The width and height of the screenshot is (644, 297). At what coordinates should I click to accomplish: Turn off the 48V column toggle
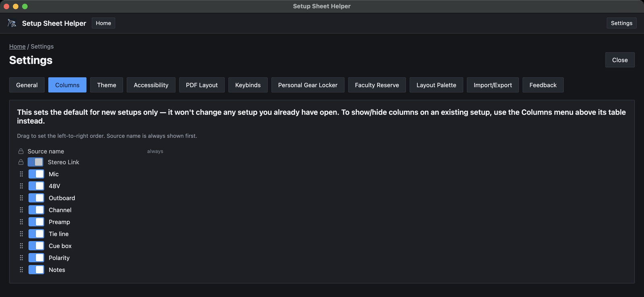pos(36,186)
